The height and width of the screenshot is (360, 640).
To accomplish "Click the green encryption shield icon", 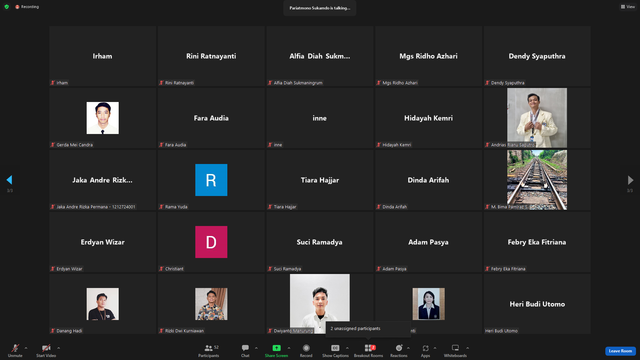I will pos(7,7).
